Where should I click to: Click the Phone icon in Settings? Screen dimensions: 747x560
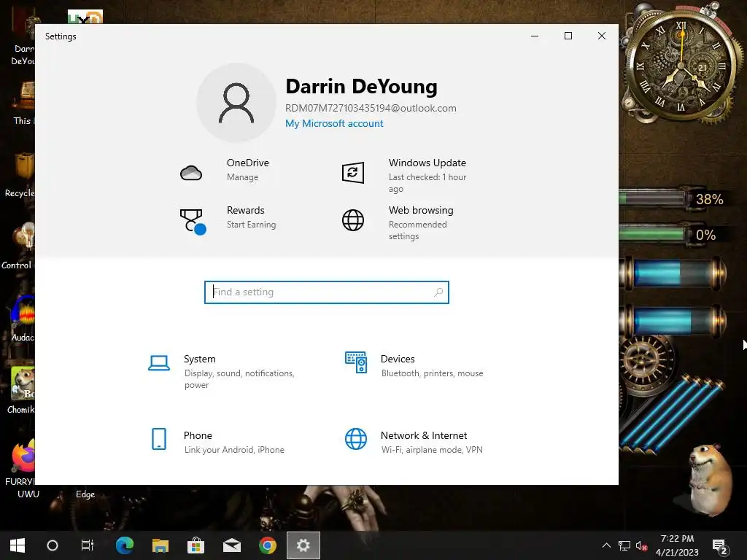(158, 439)
